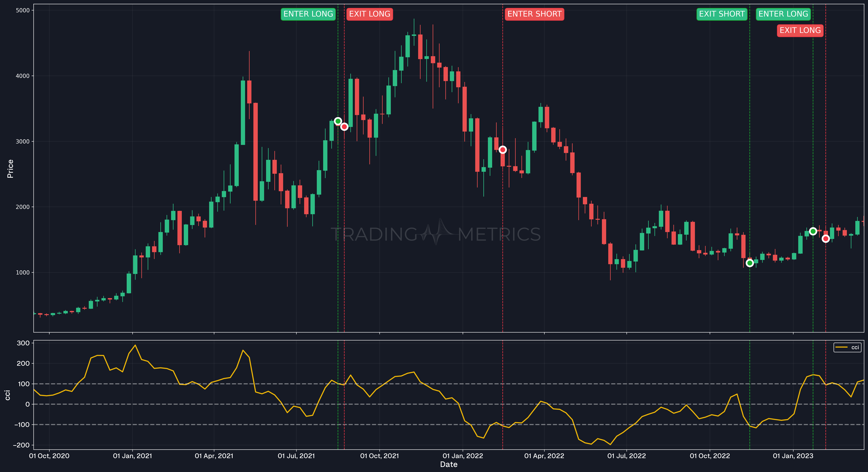Click the ENTER SHORT label
868x472 pixels.
[534, 14]
